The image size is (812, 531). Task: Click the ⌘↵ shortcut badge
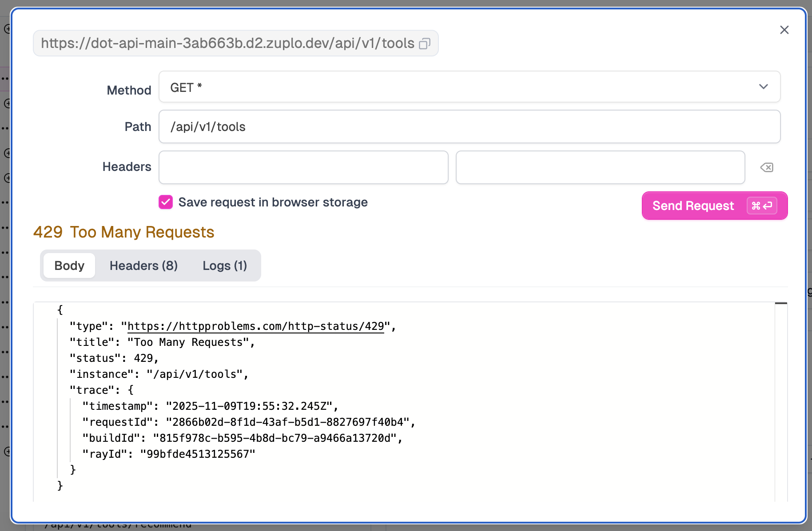pos(761,206)
